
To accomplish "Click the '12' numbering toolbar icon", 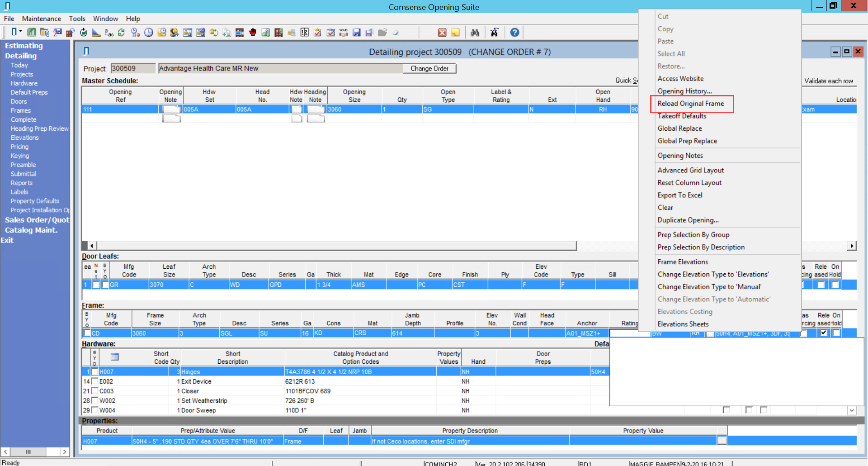I will 304,32.
